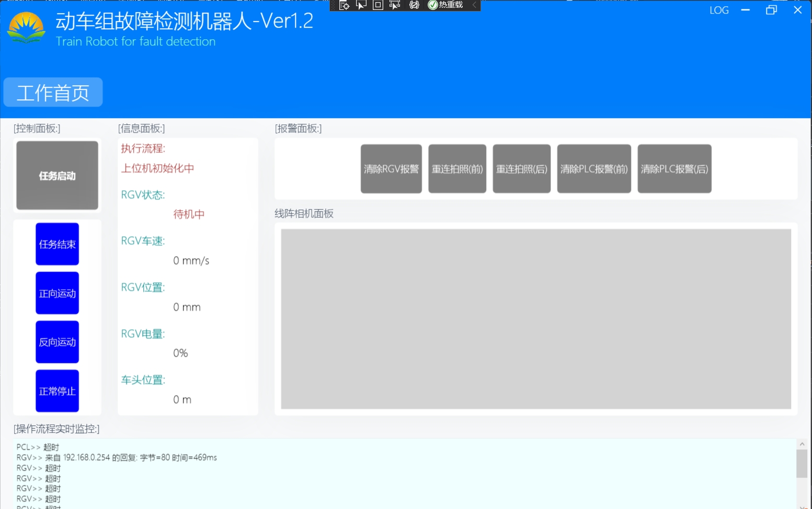Click the 热重载 hot reload indicator
The width and height of the screenshot is (812, 509).
tap(446, 5)
